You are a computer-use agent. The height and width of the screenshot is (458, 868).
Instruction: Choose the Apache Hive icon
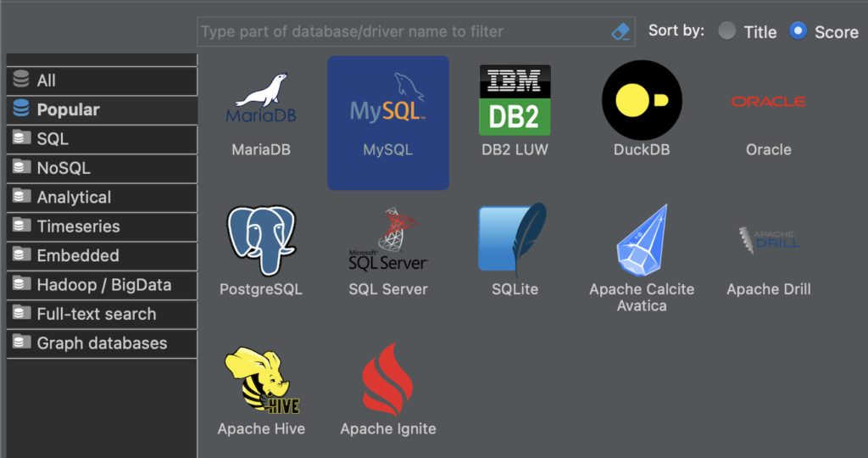coord(261,381)
